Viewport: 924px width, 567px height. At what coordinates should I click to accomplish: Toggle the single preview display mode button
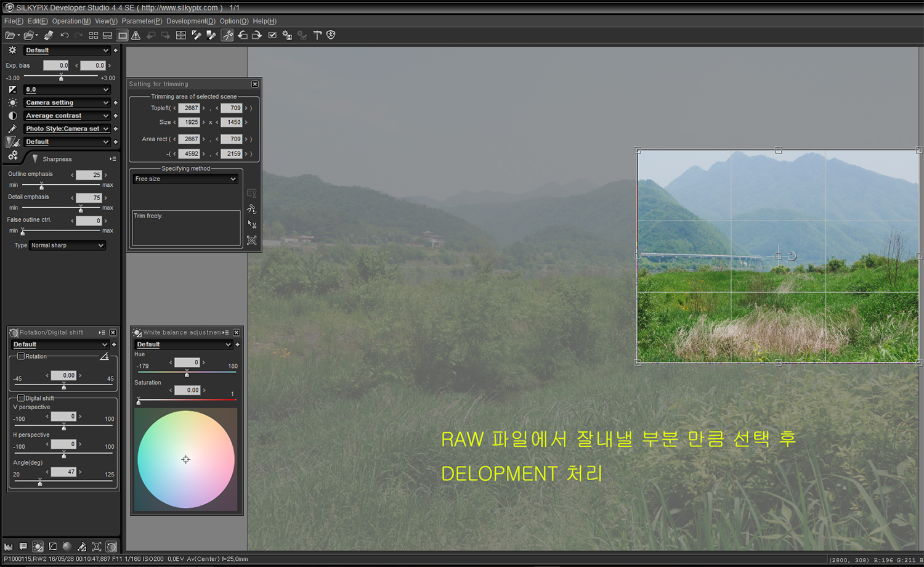(123, 36)
